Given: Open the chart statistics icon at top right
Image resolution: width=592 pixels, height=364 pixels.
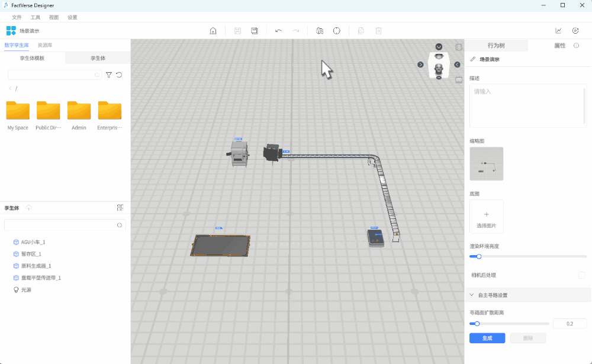Looking at the screenshot, I should point(558,31).
